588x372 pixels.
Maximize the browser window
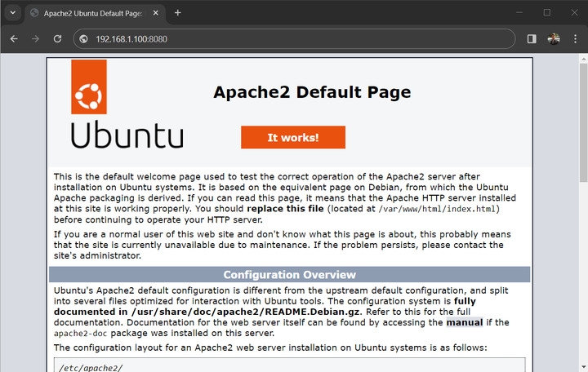tap(546, 12)
